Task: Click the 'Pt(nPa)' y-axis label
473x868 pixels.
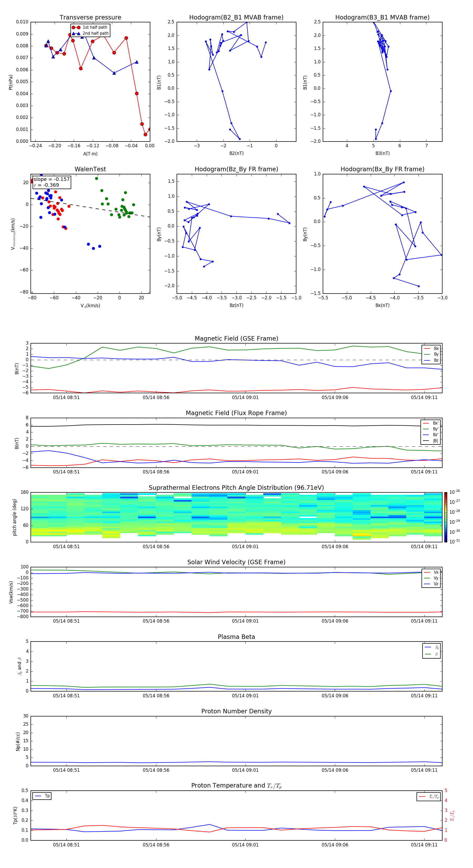Action: tap(11, 82)
